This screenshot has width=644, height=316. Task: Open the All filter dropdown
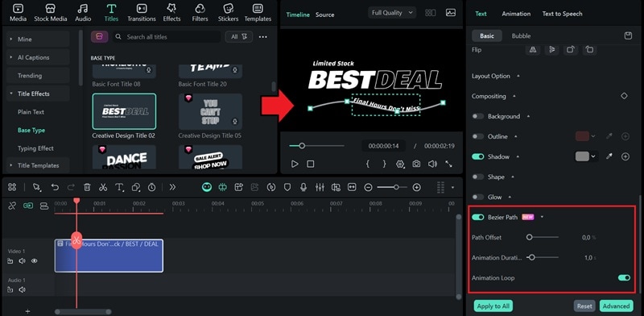click(238, 36)
